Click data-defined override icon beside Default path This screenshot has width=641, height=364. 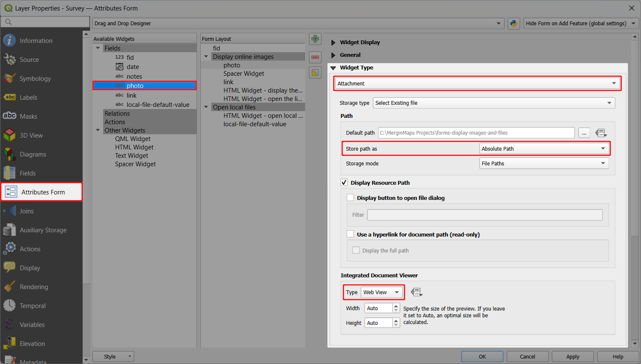click(x=601, y=133)
